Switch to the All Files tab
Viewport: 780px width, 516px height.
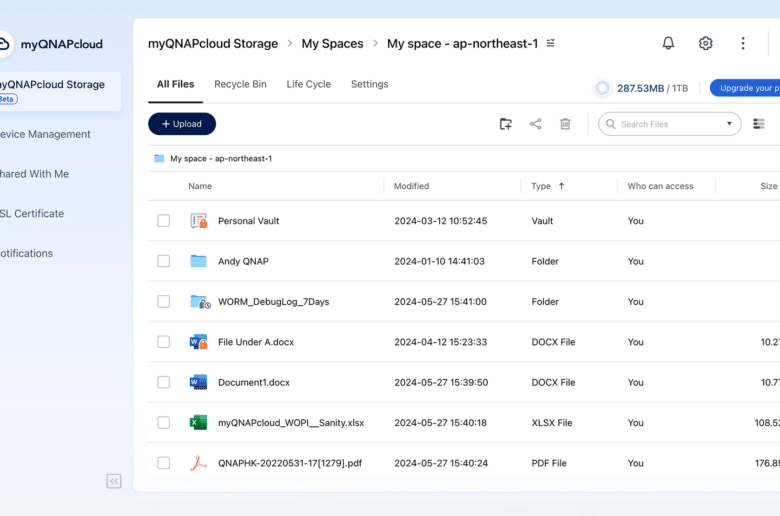(176, 84)
